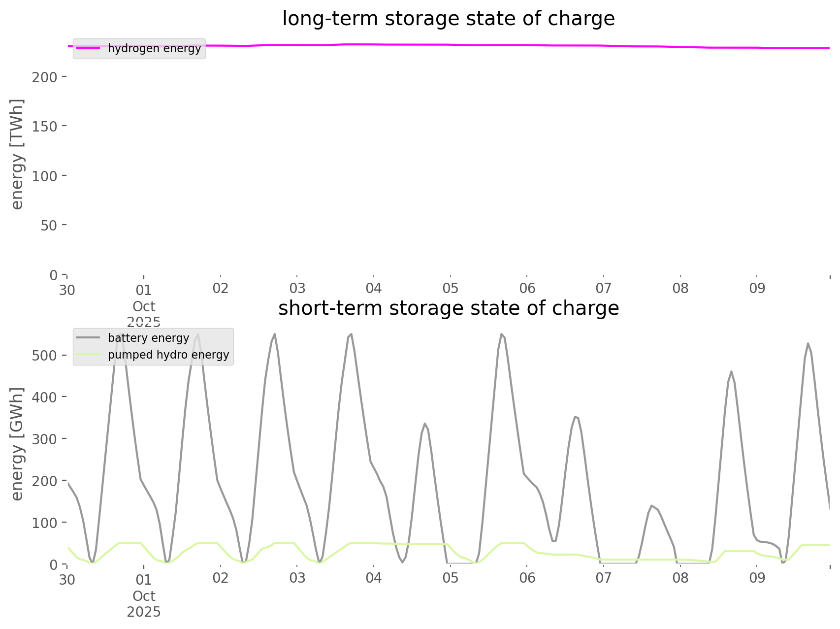Screen dimensions: 840x629
Task: Select date tick 03 on the short-term chart
Action: (x=297, y=578)
